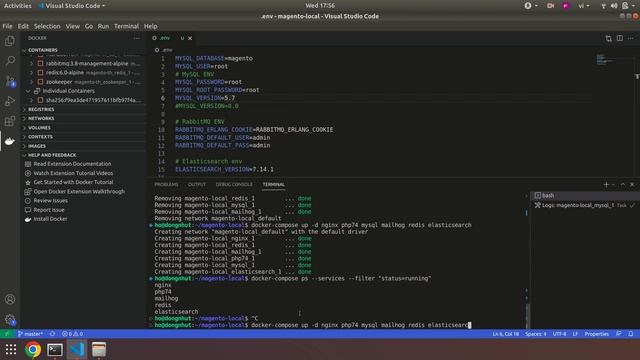Open the Help menu
The height and width of the screenshot is (360, 640).
151,26
